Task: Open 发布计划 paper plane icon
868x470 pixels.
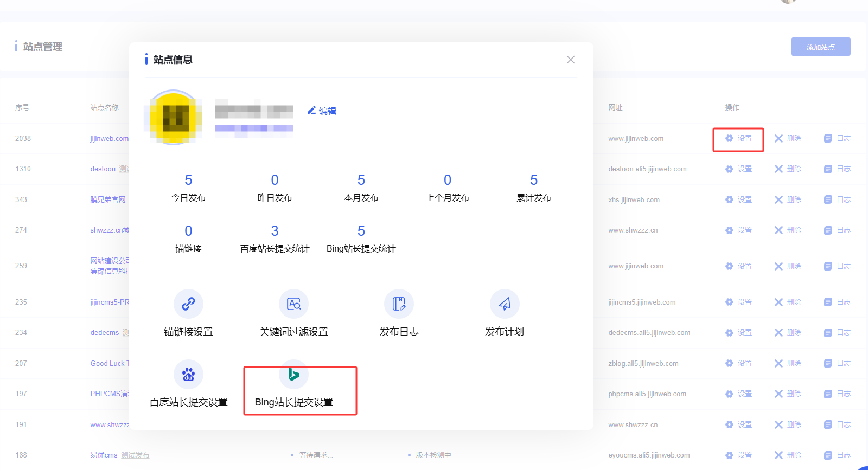Action: point(505,304)
